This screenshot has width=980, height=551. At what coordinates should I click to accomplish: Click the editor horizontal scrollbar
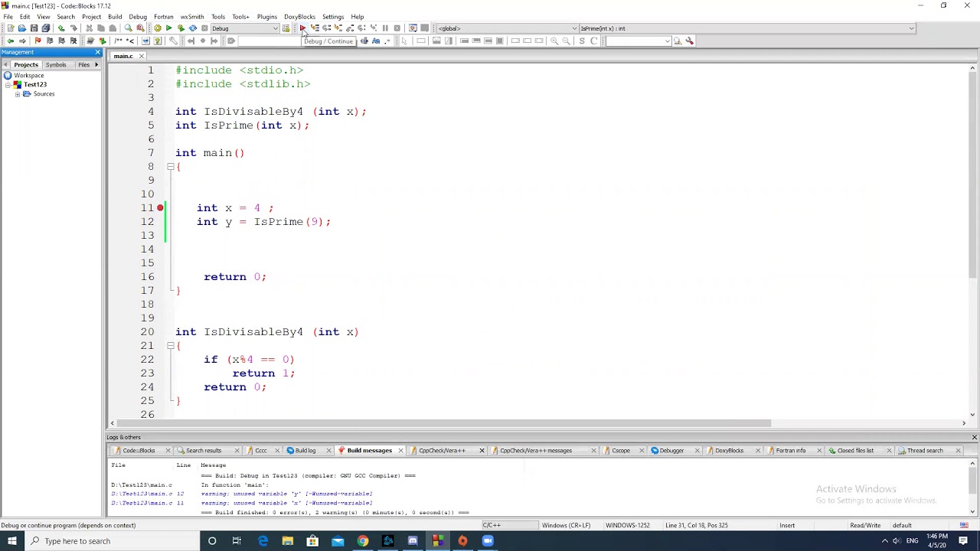444,423
